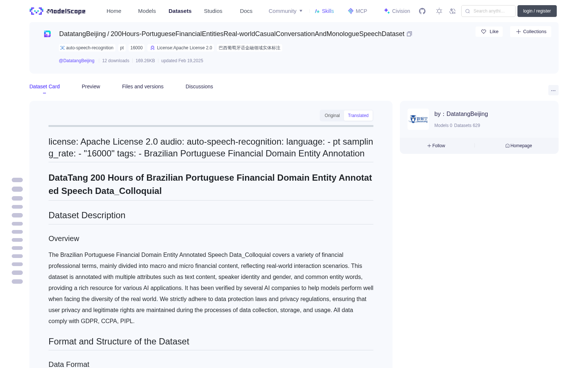Image resolution: width=588 pixels, height=368 pixels.
Task: Jump to last outline marker in sidebar
Action: pos(17,282)
